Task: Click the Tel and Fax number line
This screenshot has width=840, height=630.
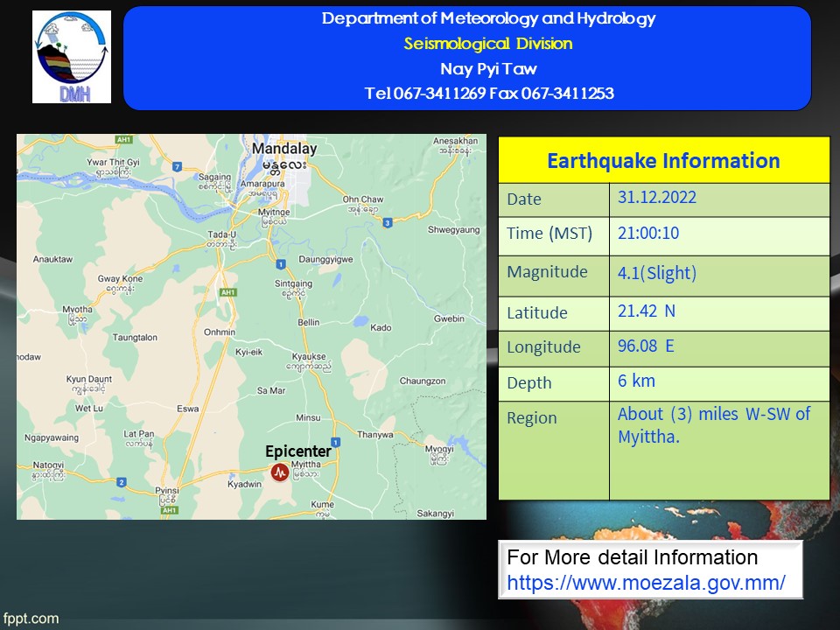Action: click(x=489, y=94)
